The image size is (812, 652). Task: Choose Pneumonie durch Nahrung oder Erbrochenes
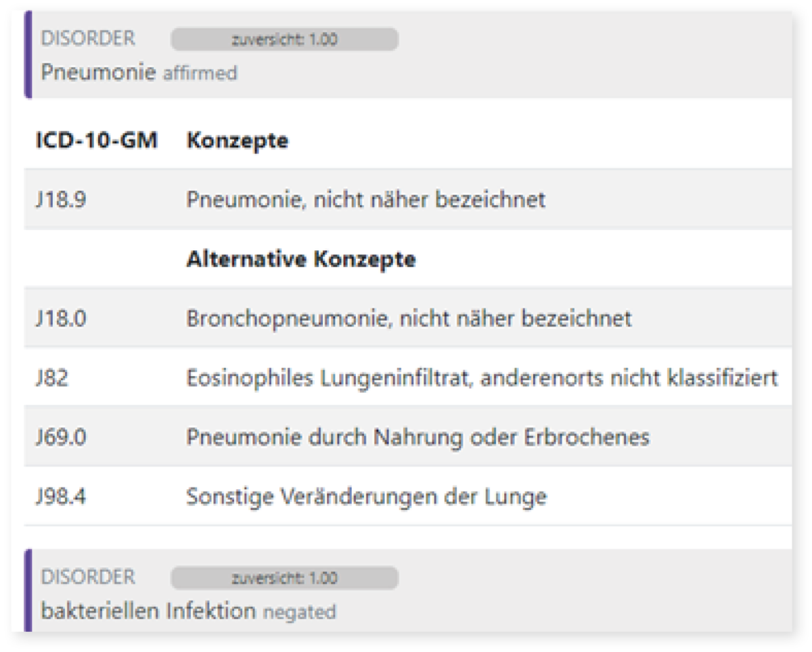[418, 437]
